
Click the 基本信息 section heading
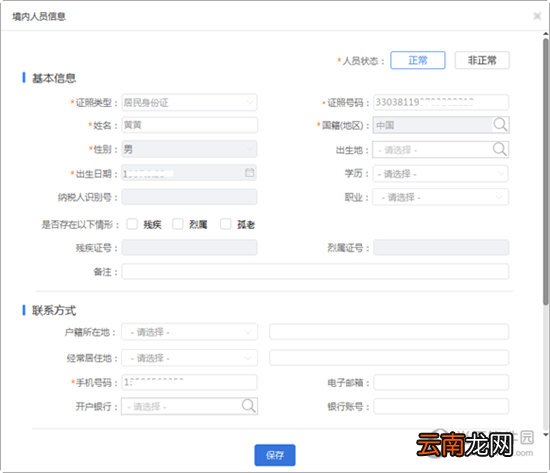point(54,78)
